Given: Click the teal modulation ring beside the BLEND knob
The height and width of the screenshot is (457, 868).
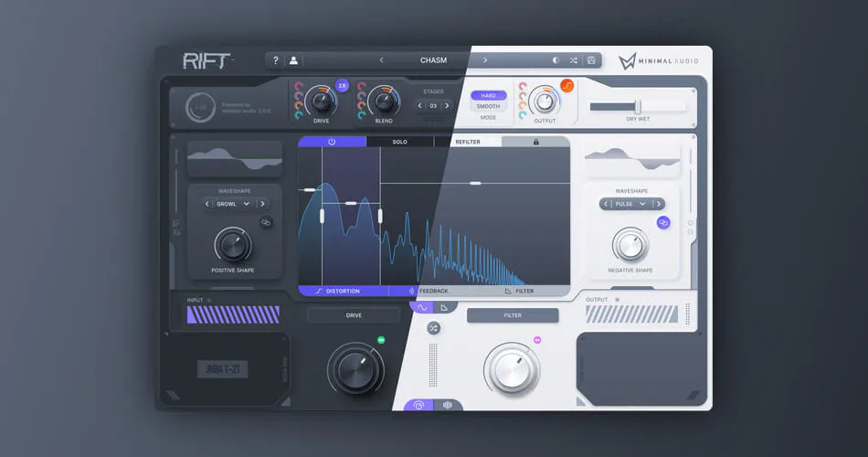Looking at the screenshot, I should (x=362, y=115).
